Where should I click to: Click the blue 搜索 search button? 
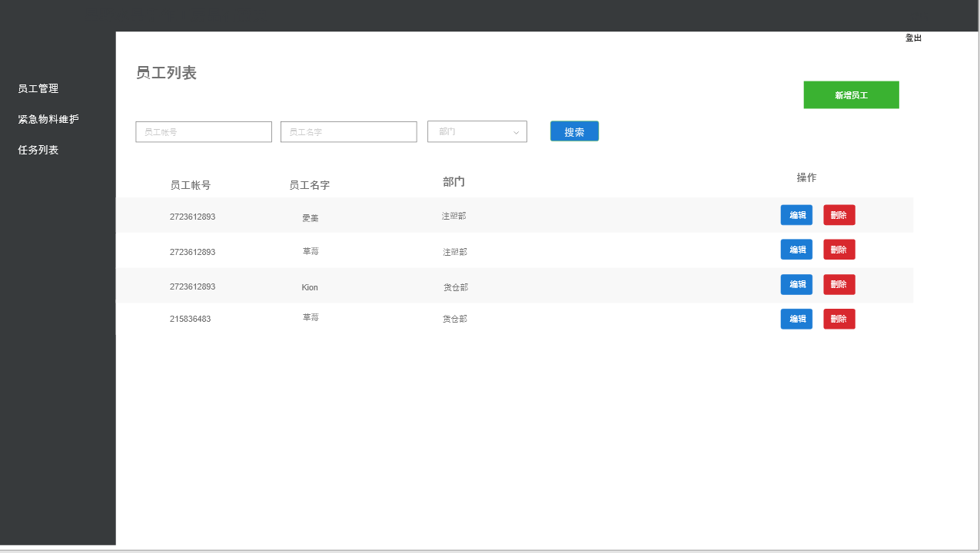point(574,131)
